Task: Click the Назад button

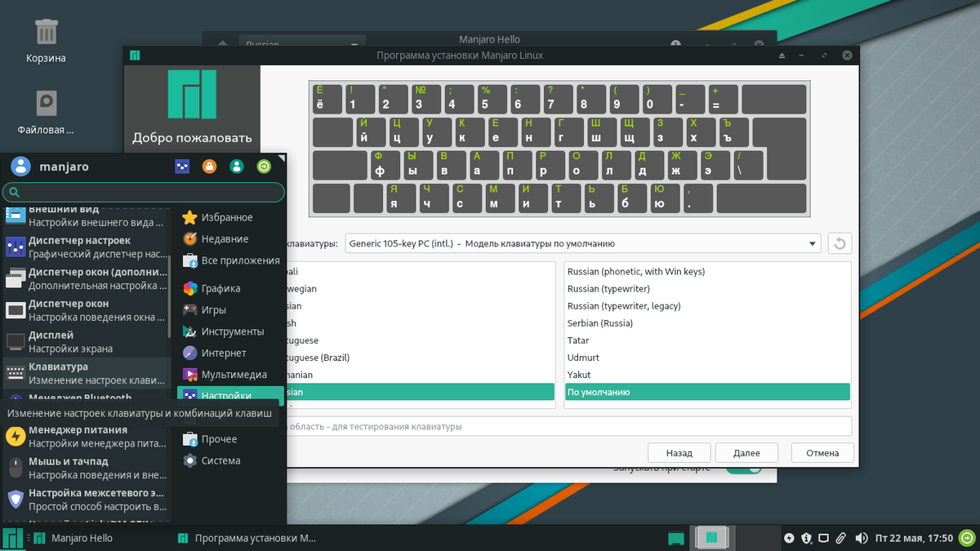Action: [x=679, y=453]
